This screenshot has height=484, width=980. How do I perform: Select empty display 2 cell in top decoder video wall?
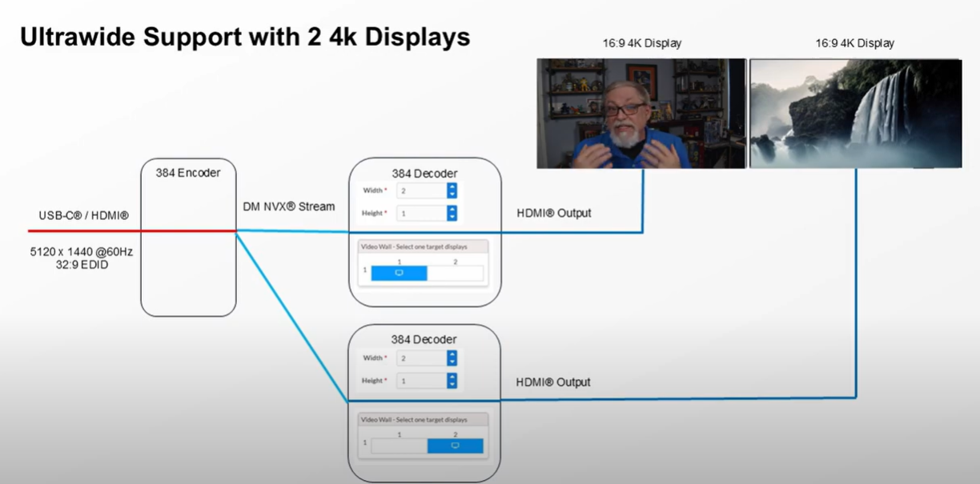(x=455, y=273)
